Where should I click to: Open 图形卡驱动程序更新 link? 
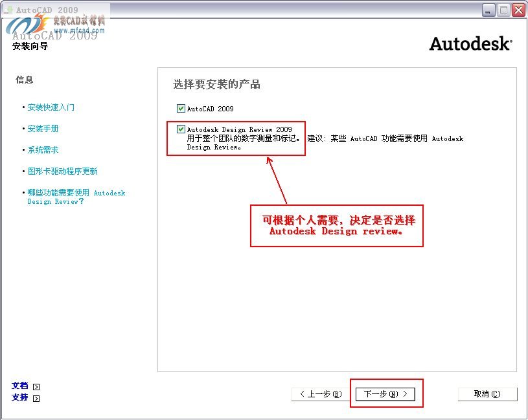click(x=63, y=171)
